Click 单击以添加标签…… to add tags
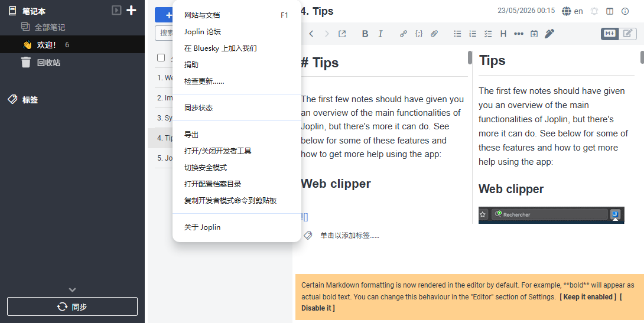Viewport: 644px width, 323px height. pos(350,236)
